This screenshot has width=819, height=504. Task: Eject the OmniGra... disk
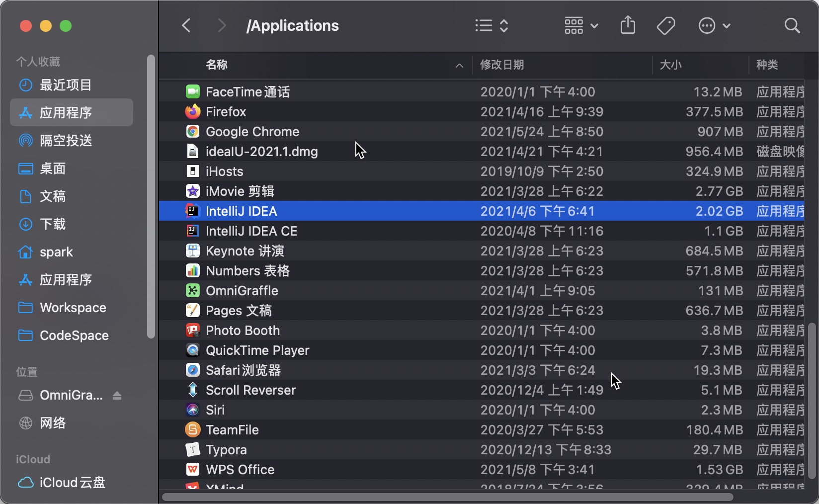117,396
